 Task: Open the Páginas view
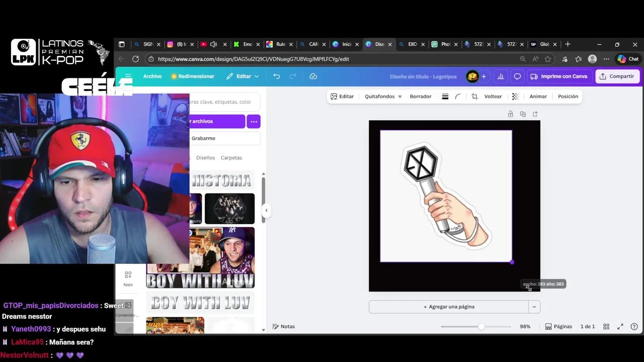pyautogui.click(x=558, y=326)
